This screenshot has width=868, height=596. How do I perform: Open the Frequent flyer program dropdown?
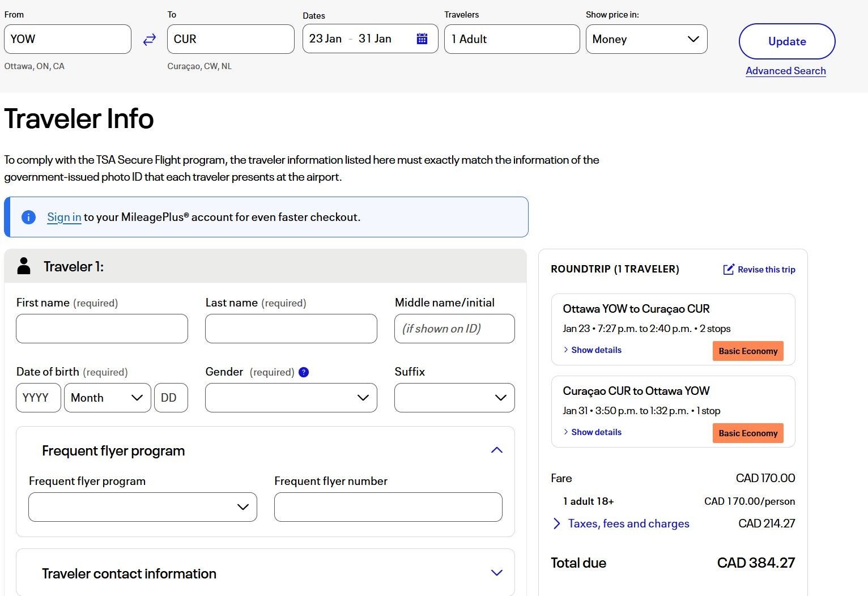pos(142,507)
